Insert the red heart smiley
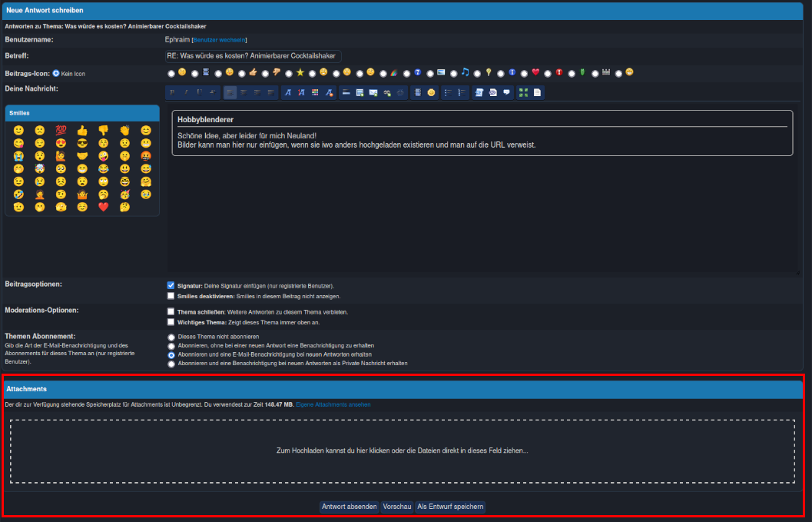Image resolution: width=812 pixels, height=522 pixels. (x=104, y=207)
